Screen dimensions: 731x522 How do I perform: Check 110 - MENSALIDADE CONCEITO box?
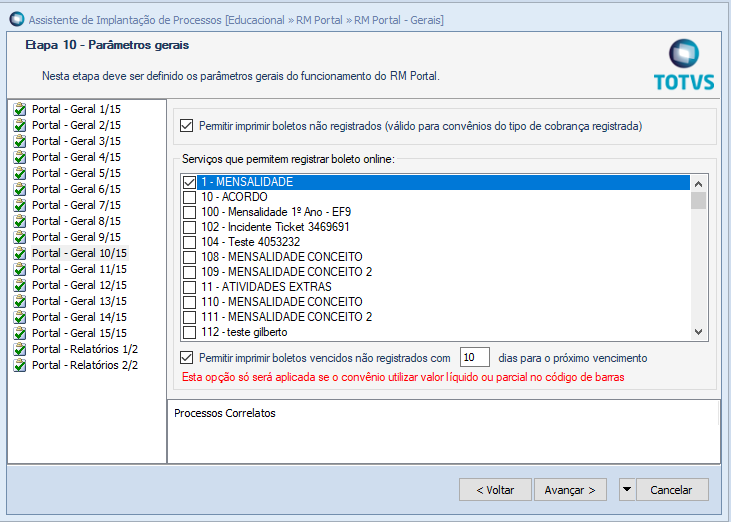189,302
